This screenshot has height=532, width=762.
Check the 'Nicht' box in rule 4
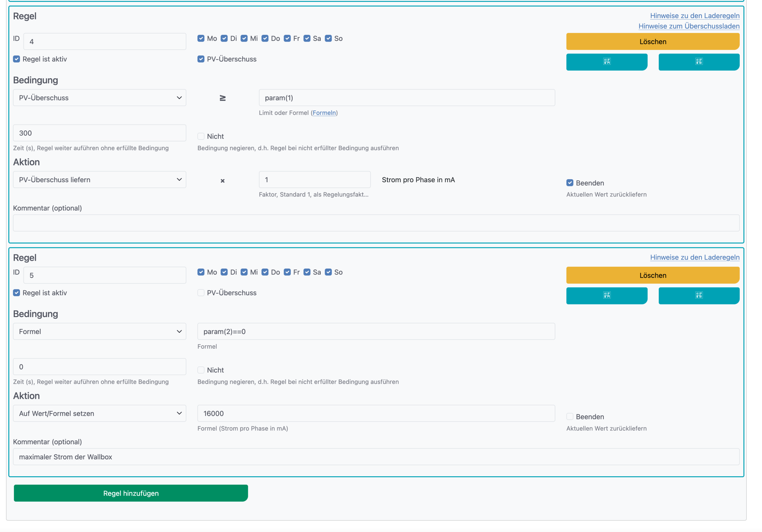point(201,136)
